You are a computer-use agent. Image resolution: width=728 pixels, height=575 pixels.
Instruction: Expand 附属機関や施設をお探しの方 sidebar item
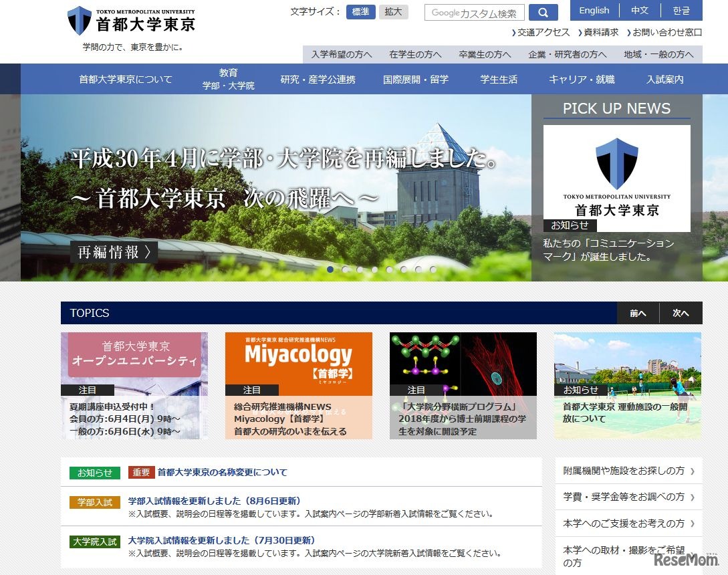pos(627,471)
